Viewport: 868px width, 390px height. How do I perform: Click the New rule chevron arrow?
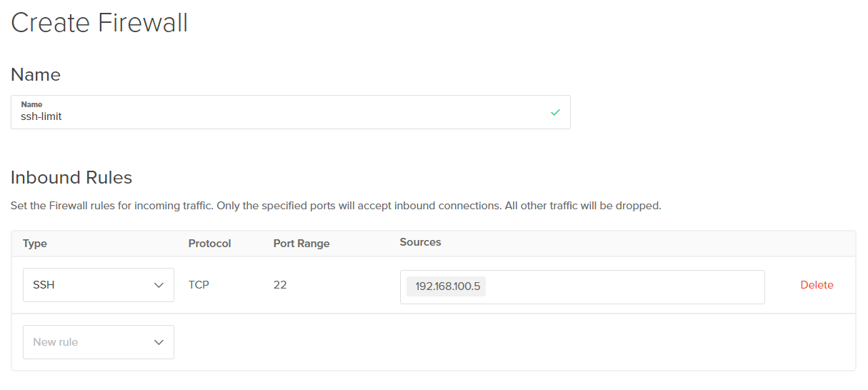click(159, 342)
